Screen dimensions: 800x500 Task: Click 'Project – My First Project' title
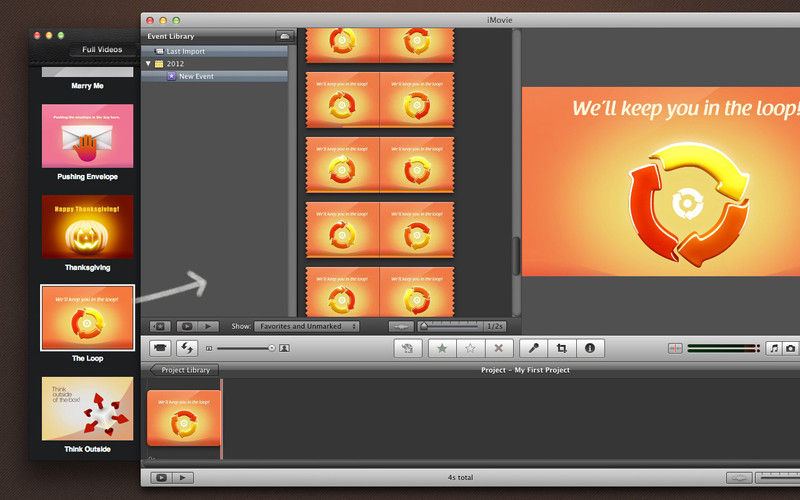pos(525,370)
